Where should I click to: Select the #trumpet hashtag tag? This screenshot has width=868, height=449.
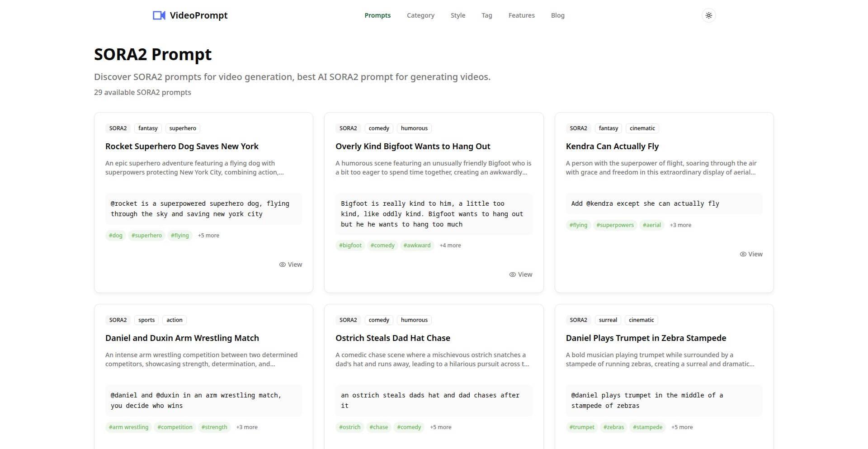(x=581, y=427)
